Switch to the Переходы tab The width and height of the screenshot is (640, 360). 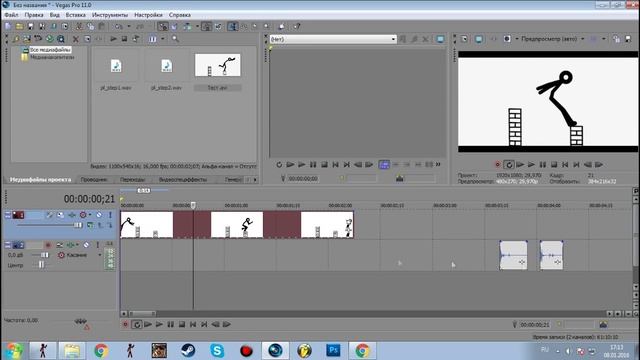[x=133, y=180]
